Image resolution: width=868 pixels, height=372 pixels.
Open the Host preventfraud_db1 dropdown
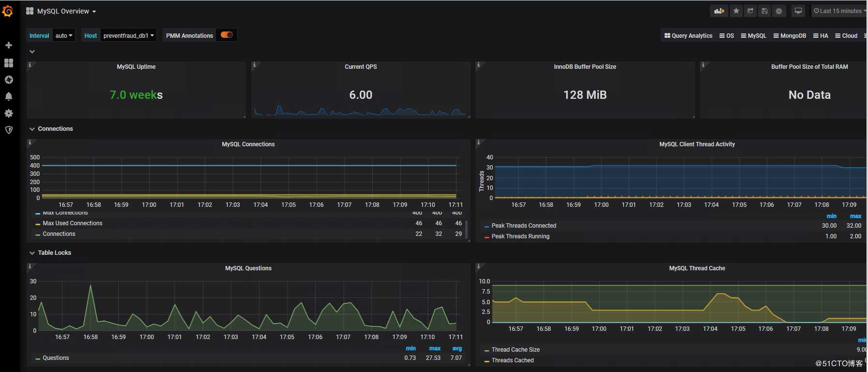pyautogui.click(x=128, y=35)
